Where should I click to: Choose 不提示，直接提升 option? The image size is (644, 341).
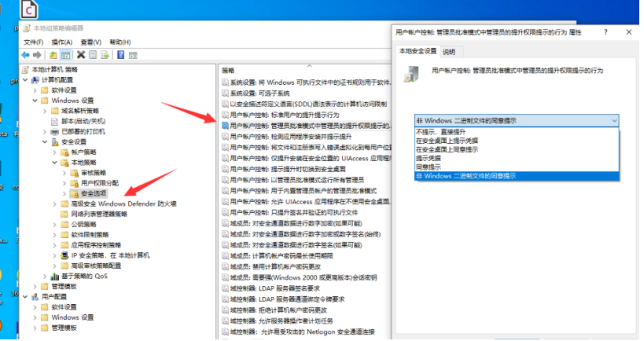(517, 132)
